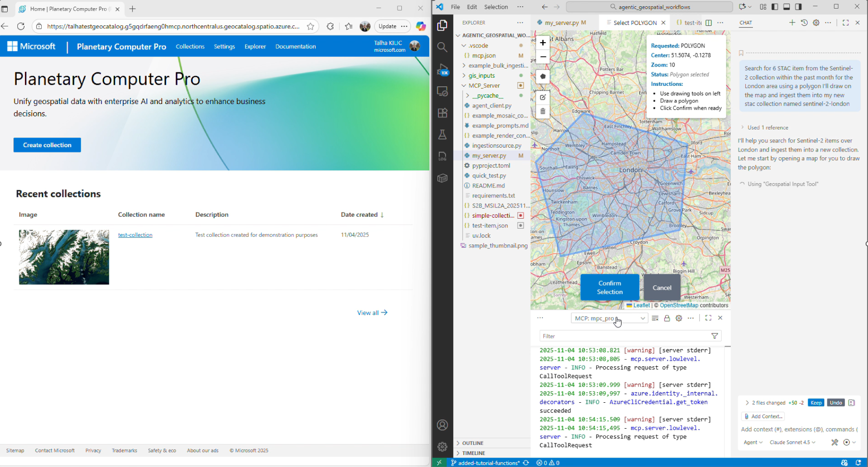This screenshot has height=467, width=868.
Task: Keep the changed files in chat
Action: click(x=816, y=403)
